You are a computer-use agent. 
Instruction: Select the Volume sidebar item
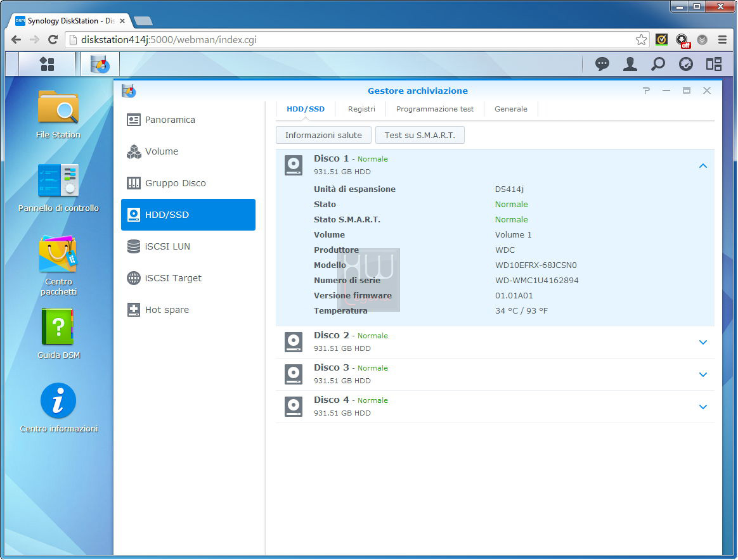(188, 151)
